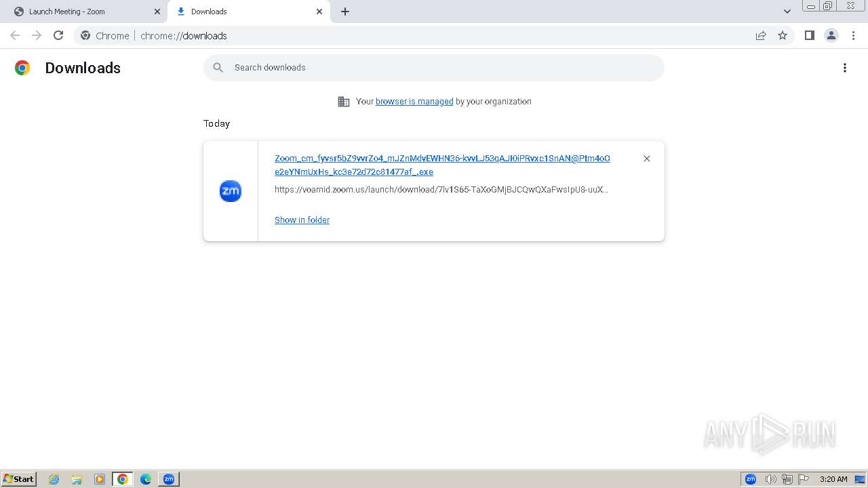Viewport: 868px width, 488px height.
Task: Click the managed organization building icon
Action: pos(344,102)
